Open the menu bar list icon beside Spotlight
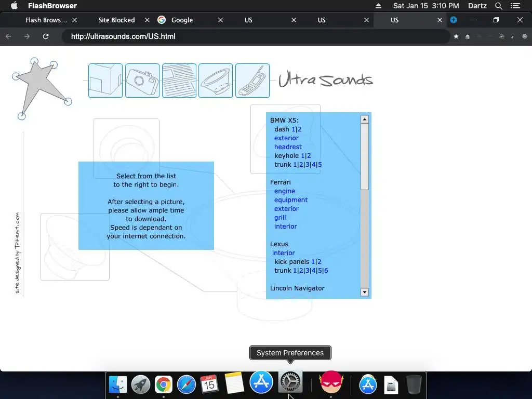 tap(515, 6)
